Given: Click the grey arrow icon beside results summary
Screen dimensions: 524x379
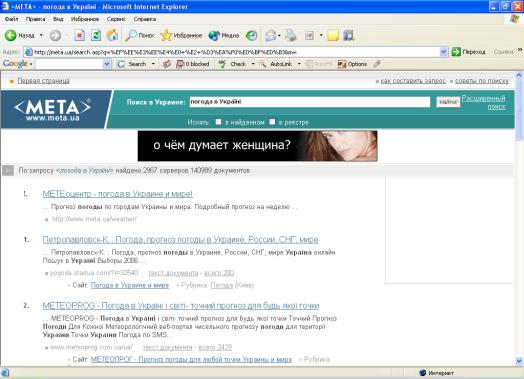Looking at the screenshot, I should click(x=8, y=170).
